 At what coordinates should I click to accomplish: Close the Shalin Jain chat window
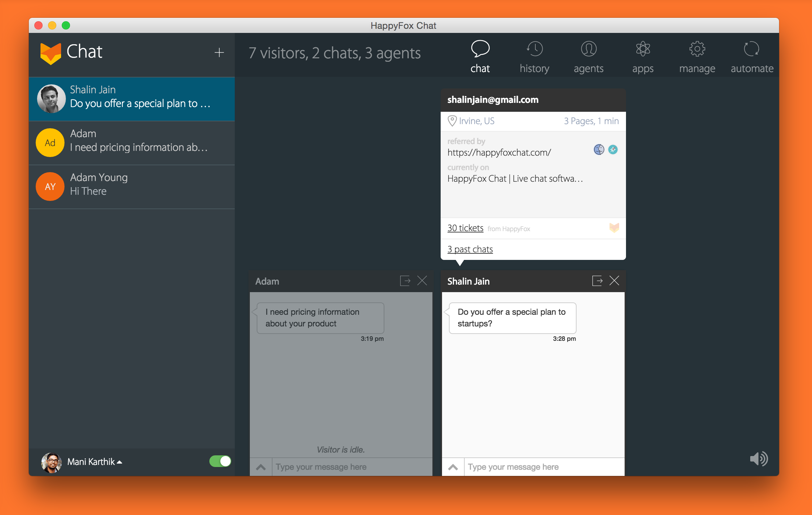pyautogui.click(x=614, y=281)
